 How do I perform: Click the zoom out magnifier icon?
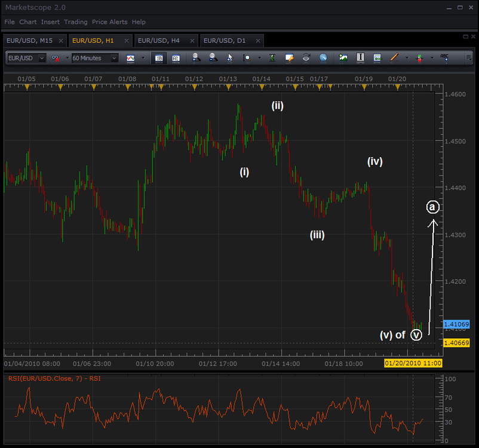click(x=213, y=58)
